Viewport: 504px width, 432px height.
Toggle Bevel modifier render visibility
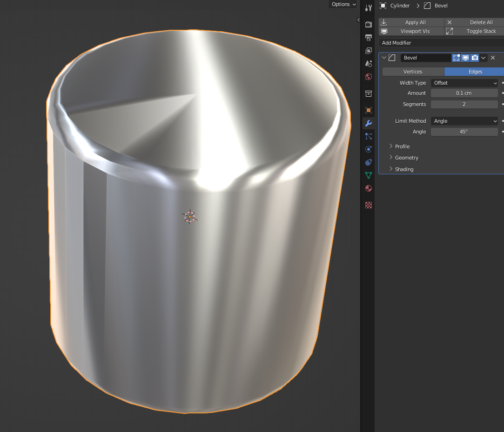click(475, 58)
